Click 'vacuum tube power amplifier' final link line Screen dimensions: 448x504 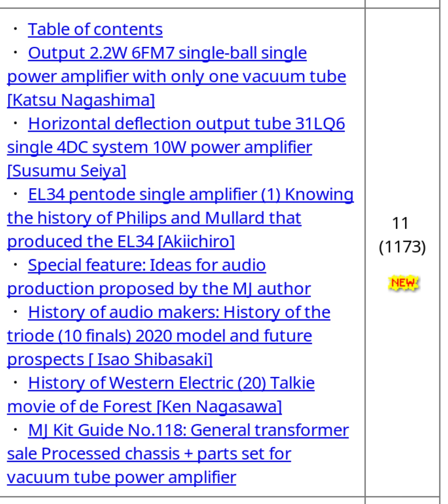click(122, 477)
